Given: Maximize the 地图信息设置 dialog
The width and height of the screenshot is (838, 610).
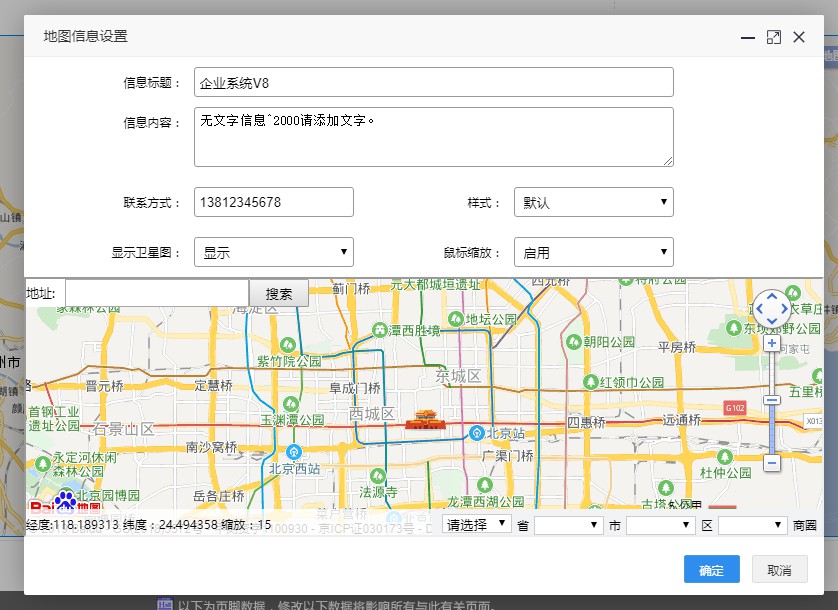Looking at the screenshot, I should tap(773, 37).
